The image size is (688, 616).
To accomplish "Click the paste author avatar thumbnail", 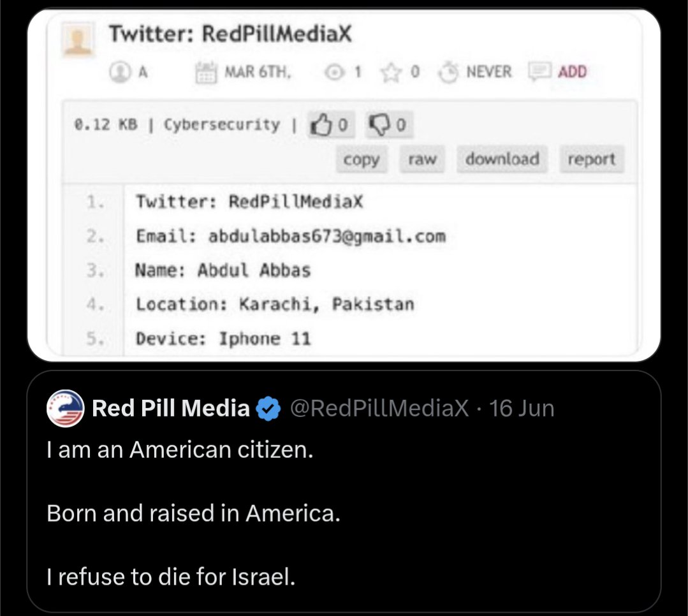I will click(x=78, y=39).
